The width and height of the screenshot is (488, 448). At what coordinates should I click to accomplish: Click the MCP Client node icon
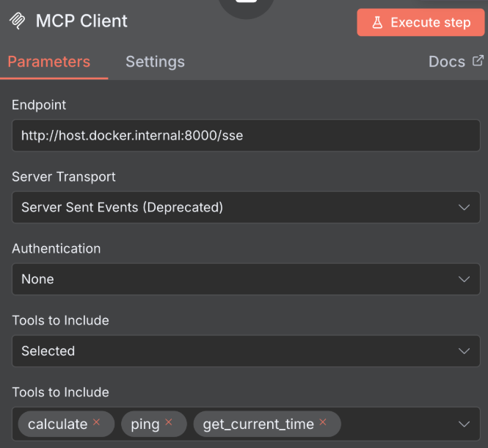(x=16, y=21)
